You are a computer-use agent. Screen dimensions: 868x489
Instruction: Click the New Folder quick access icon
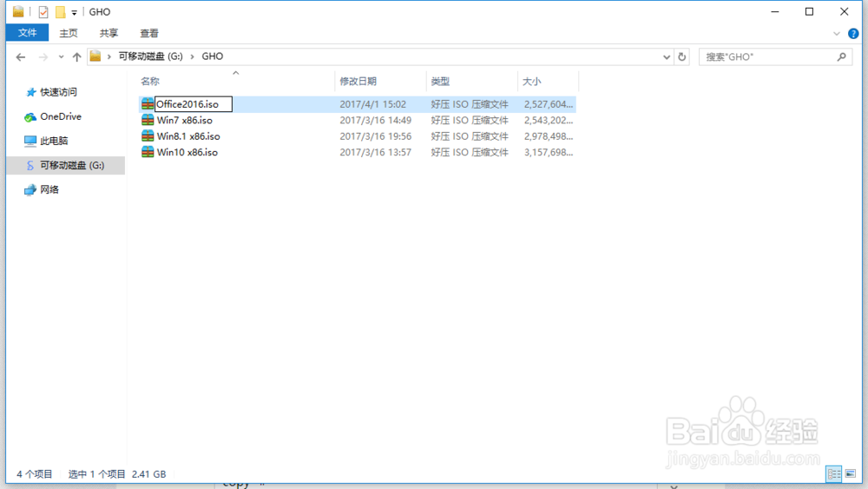click(61, 11)
